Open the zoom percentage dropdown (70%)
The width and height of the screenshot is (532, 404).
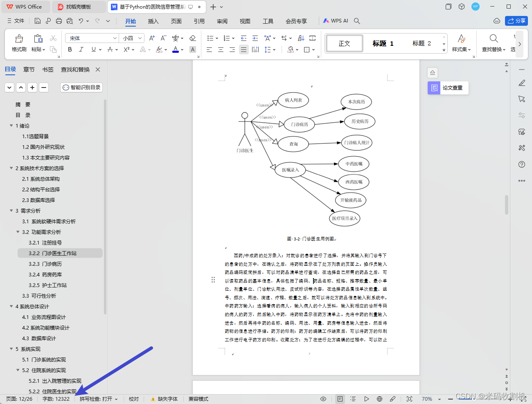440,399
